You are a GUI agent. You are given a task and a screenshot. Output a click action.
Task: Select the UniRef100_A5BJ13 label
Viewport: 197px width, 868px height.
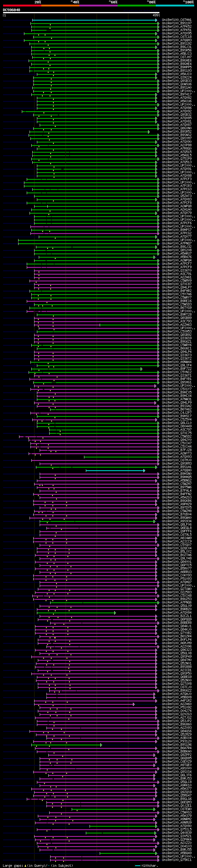pyautogui.click(x=176, y=54)
